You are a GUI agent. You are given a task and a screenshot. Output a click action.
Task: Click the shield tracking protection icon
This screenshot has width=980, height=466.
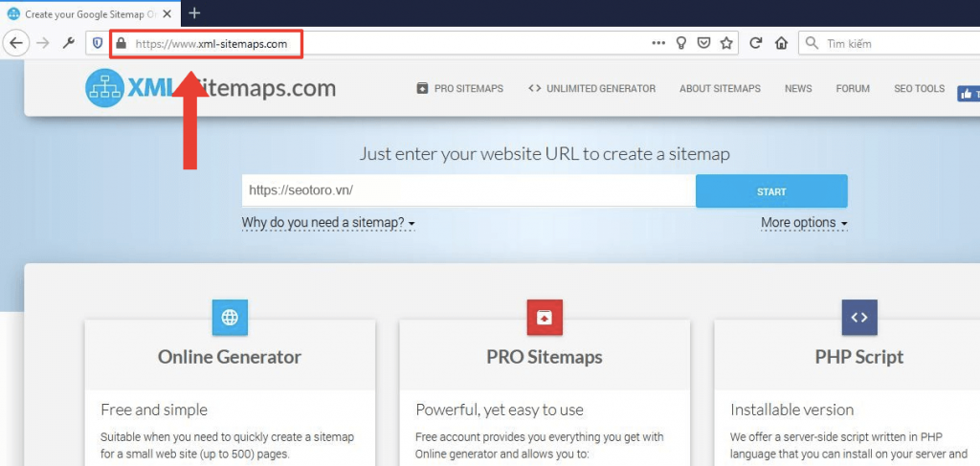click(x=98, y=43)
